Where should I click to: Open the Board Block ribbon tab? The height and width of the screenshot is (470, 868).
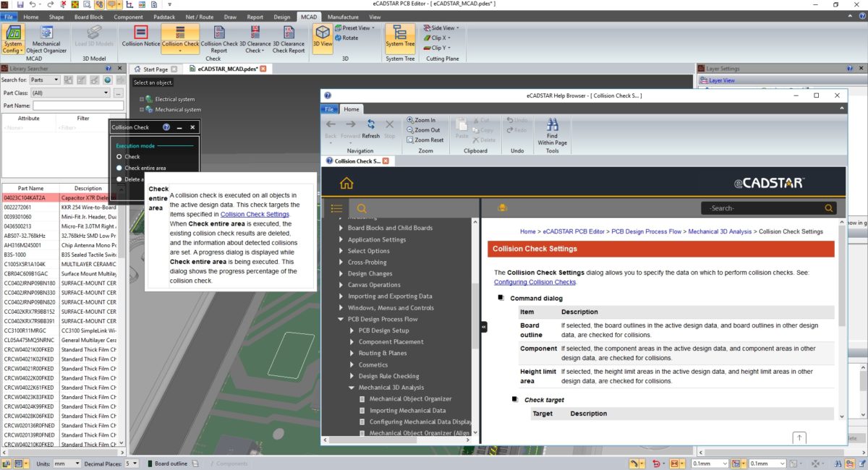click(x=88, y=17)
